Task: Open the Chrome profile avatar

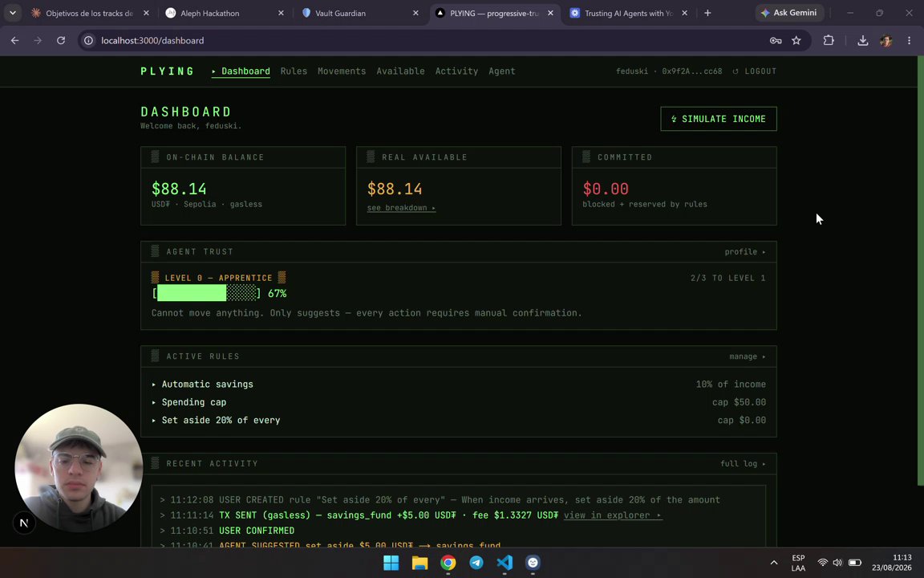Action: click(885, 40)
